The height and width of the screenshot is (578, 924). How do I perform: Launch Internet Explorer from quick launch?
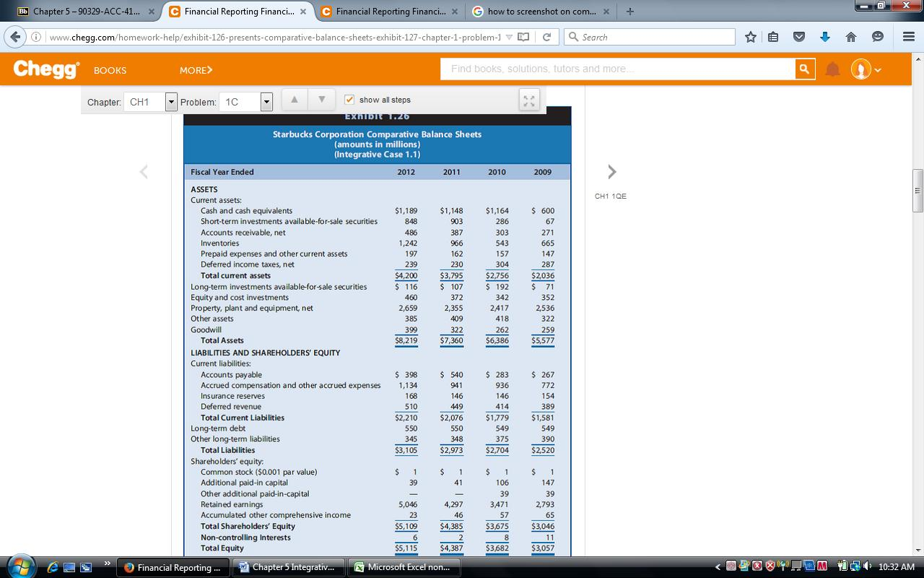[53, 567]
